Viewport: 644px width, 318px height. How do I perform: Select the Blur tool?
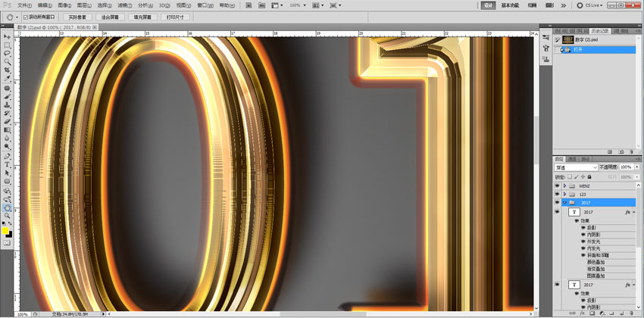tap(7, 139)
